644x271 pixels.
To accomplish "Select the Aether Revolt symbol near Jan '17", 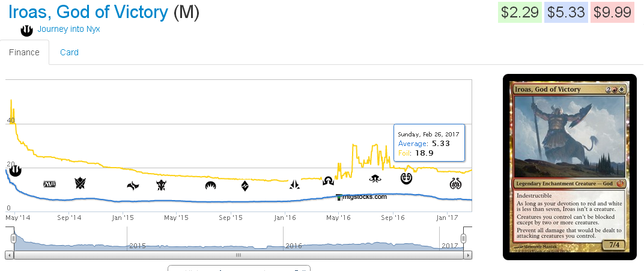I will (455, 183).
